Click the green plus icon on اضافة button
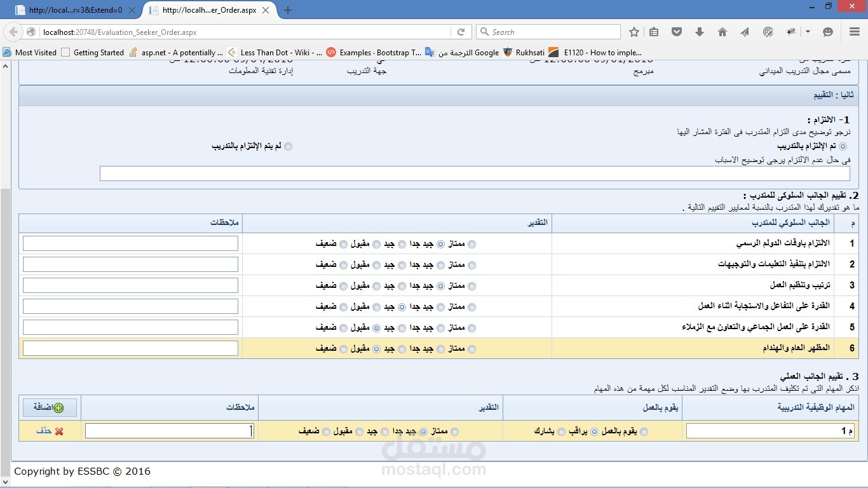The image size is (868, 488). [58, 408]
